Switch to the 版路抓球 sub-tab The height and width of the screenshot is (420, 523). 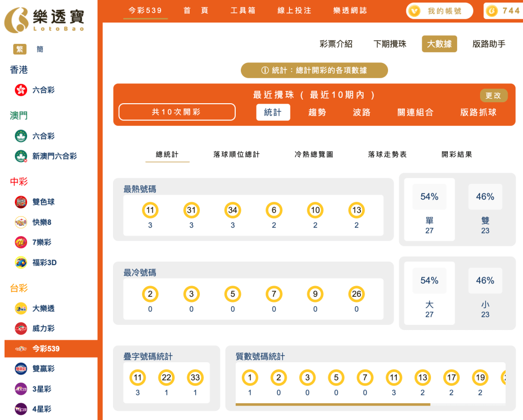pos(479,112)
